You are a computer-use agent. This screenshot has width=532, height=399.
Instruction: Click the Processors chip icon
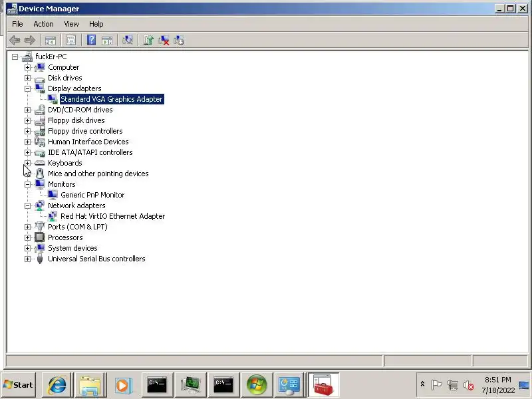point(40,237)
